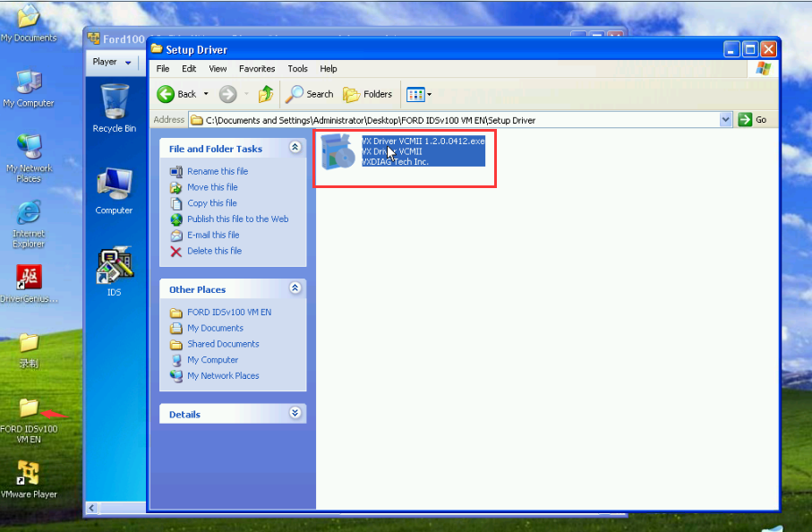
Task: Select the Computer icon in the VM desktop
Action: click(x=114, y=191)
